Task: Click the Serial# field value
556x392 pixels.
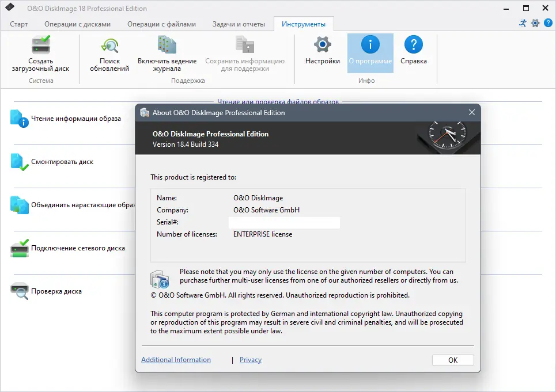Action: [284, 222]
